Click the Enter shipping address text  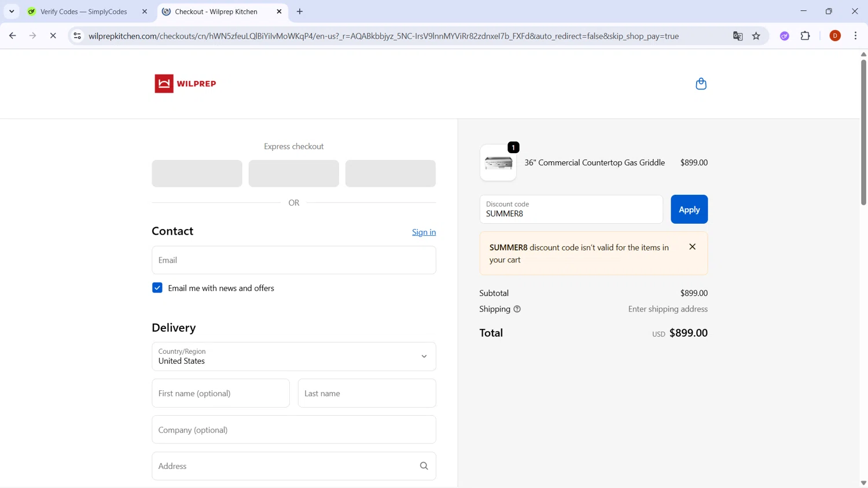668,309
